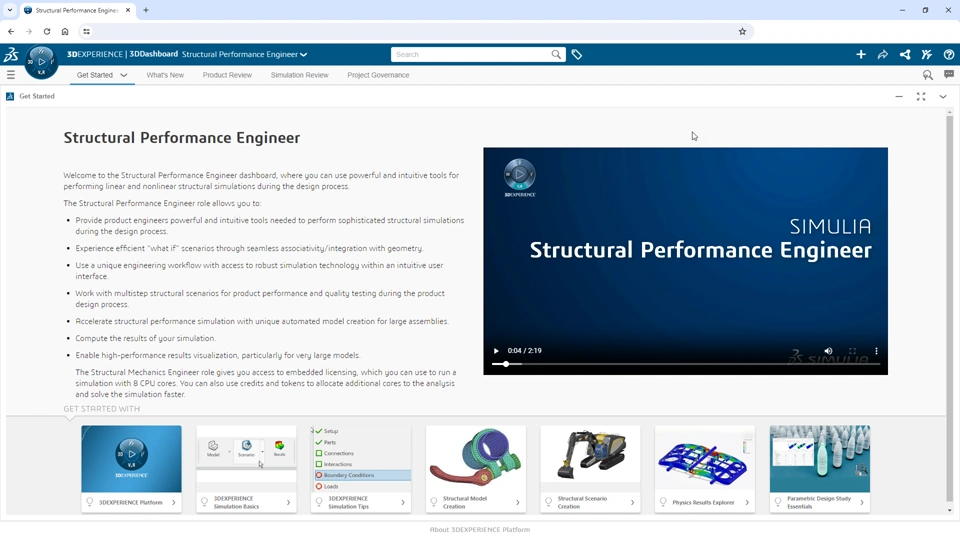Open the Help question mark icon
Image resolution: width=960 pixels, height=539 pixels.
(949, 55)
